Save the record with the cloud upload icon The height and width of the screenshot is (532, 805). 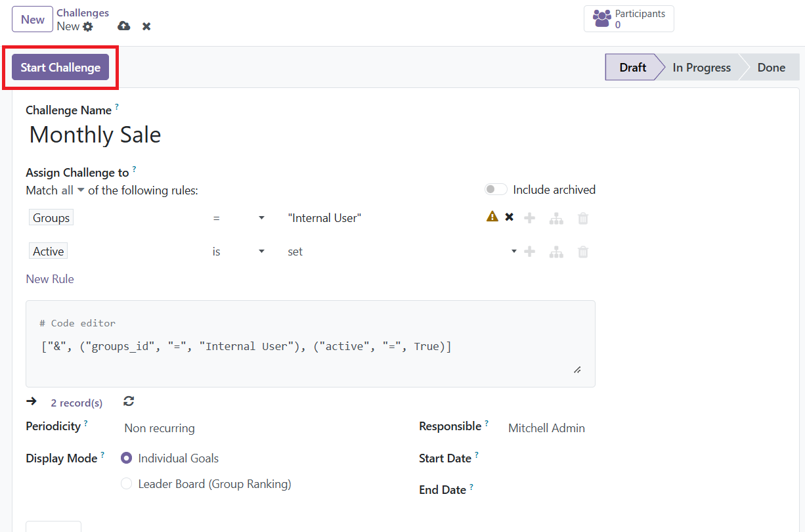click(123, 26)
